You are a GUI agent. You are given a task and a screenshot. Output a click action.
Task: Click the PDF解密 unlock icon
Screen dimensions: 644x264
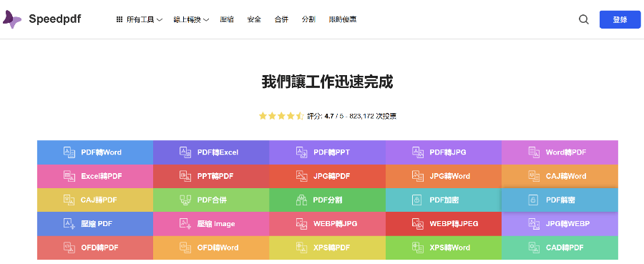(533, 200)
